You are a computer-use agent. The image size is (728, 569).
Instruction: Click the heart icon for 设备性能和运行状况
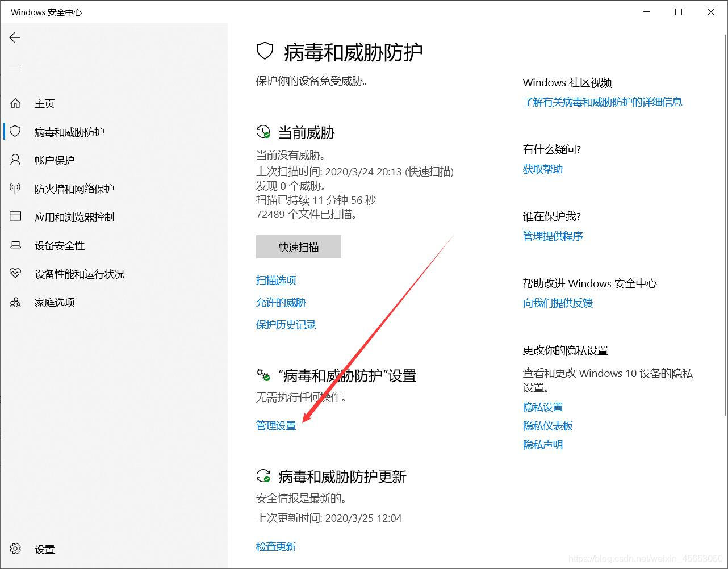point(15,274)
